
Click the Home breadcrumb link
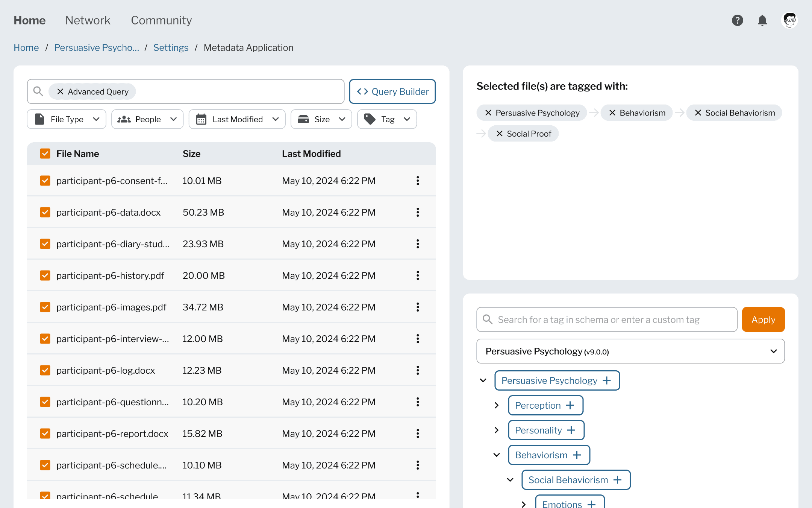[x=26, y=48]
